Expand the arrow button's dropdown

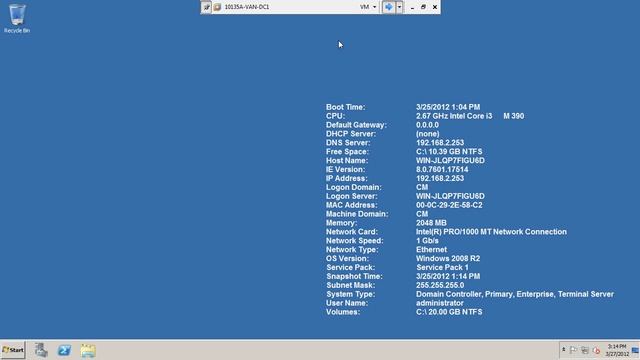point(399,7)
